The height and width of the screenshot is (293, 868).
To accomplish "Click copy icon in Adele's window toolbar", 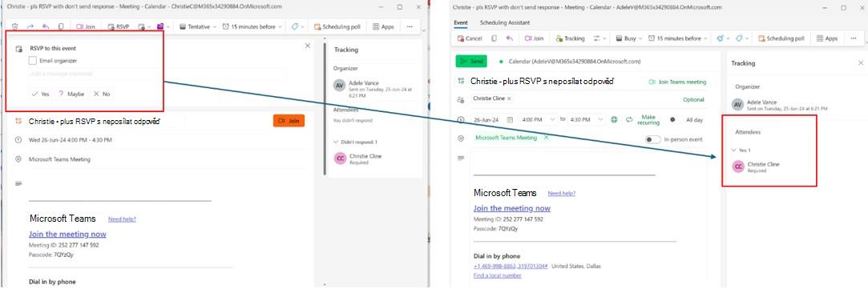I will pyautogui.click(x=494, y=38).
